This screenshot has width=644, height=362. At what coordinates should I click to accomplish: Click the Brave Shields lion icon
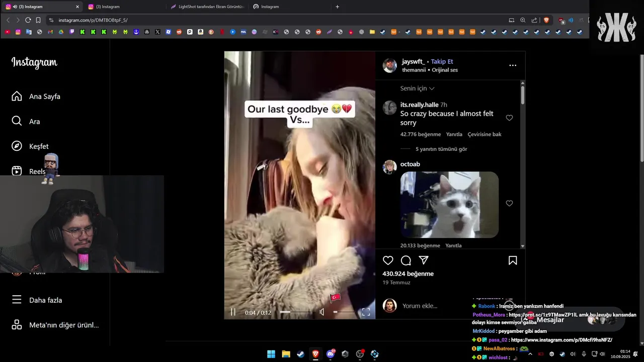click(546, 20)
